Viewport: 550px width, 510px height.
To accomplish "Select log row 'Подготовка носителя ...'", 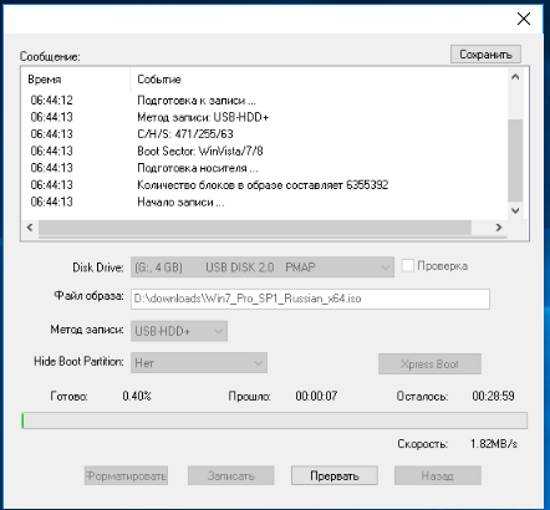I will tap(264, 168).
